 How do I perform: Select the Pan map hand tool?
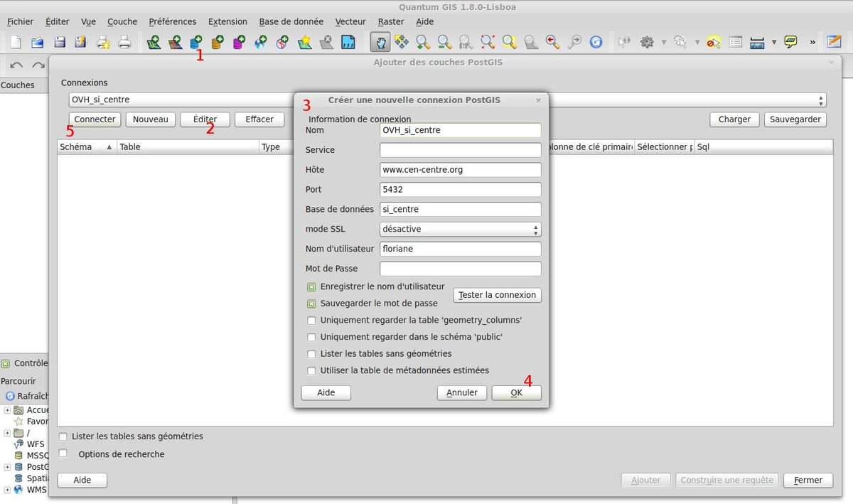(380, 43)
